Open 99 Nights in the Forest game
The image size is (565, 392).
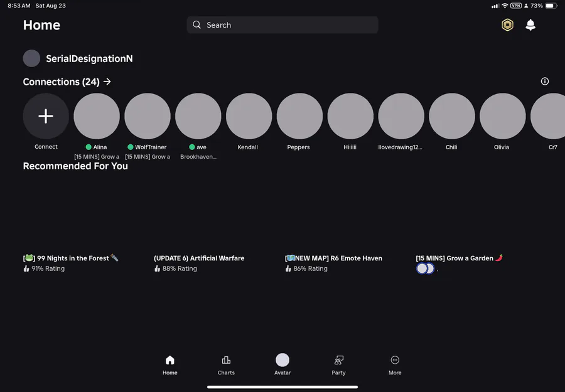pos(70,258)
